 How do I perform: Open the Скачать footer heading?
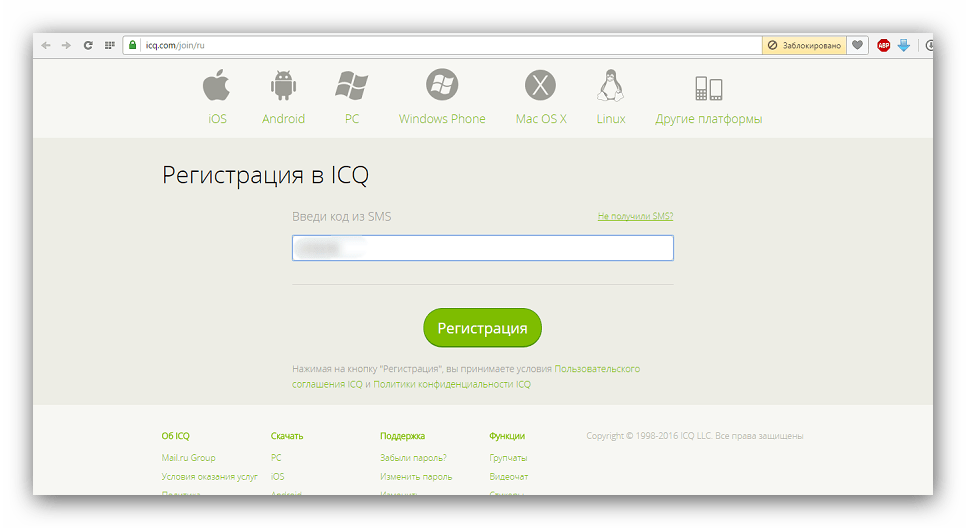287,436
